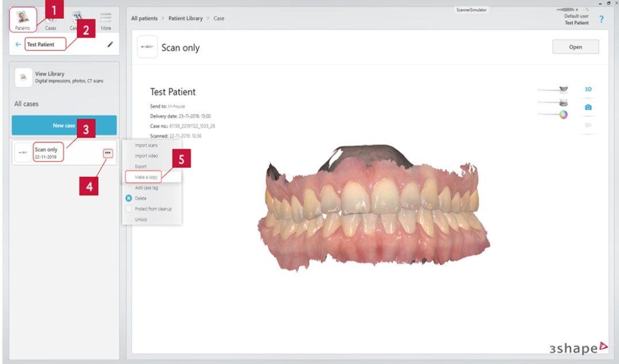This screenshot has height=364, width=619.
Task: Switch to the 3D view
Action: pos(588,90)
